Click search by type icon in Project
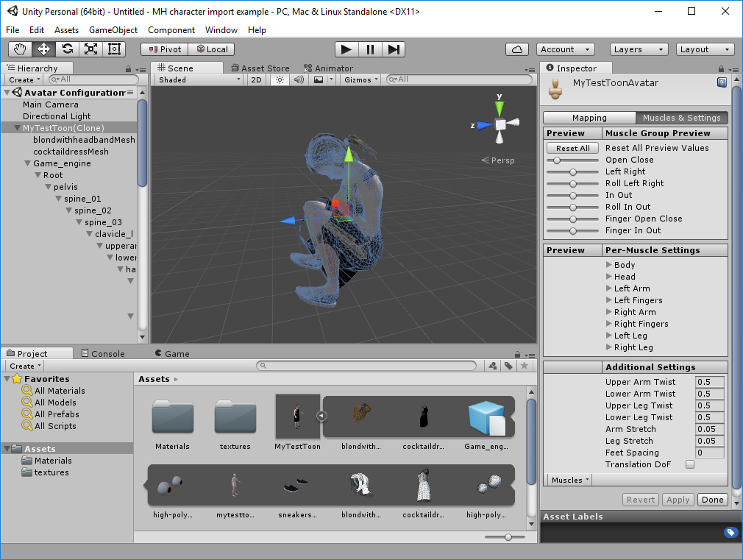Image resolution: width=743 pixels, height=560 pixels. pyautogui.click(x=493, y=366)
